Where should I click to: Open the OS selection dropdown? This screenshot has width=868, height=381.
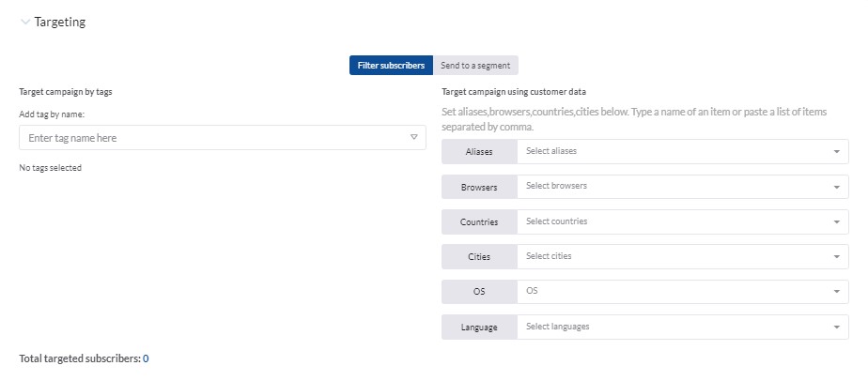click(x=683, y=292)
